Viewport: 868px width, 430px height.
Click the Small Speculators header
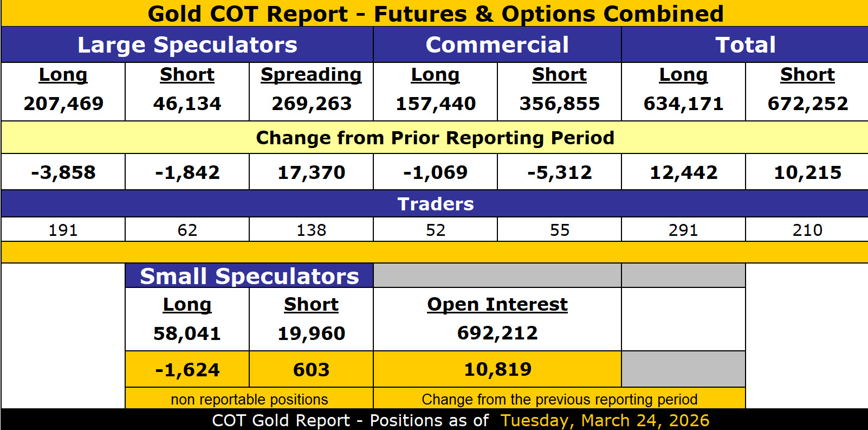[x=249, y=277]
